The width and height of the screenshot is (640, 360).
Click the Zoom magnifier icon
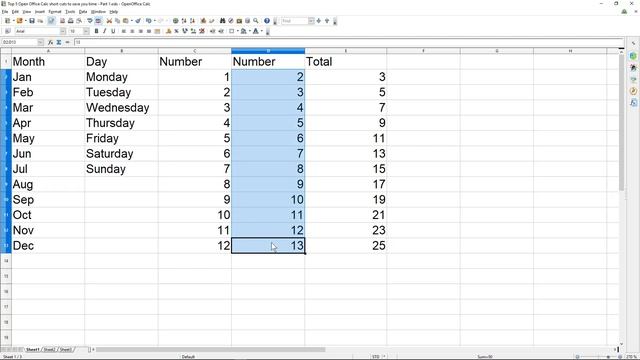point(256,21)
